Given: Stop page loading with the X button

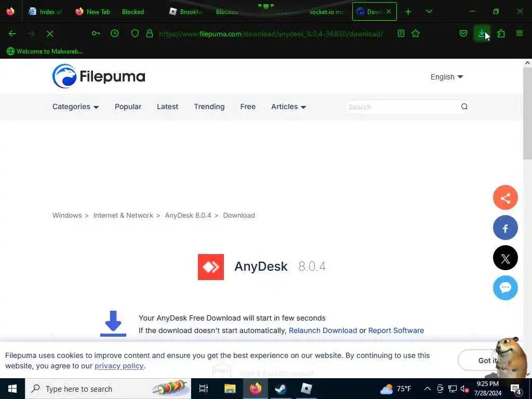Looking at the screenshot, I should point(50,34).
